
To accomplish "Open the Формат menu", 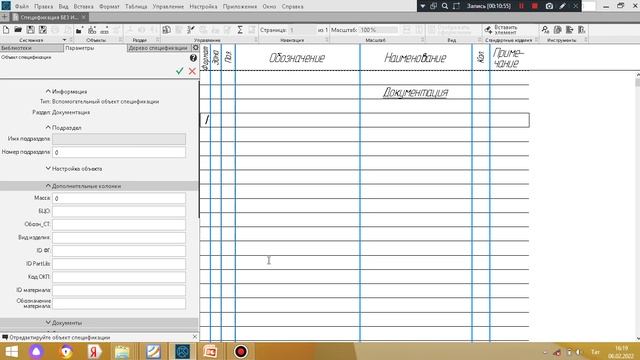I will pyautogui.click(x=109, y=7).
